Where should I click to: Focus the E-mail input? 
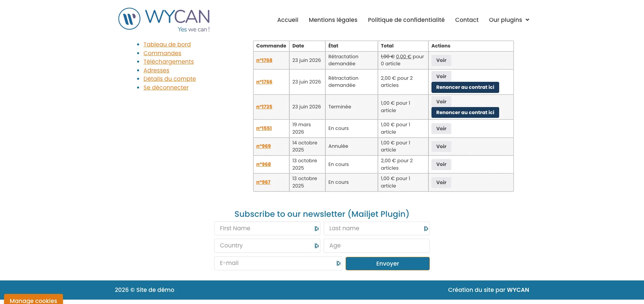278,263
